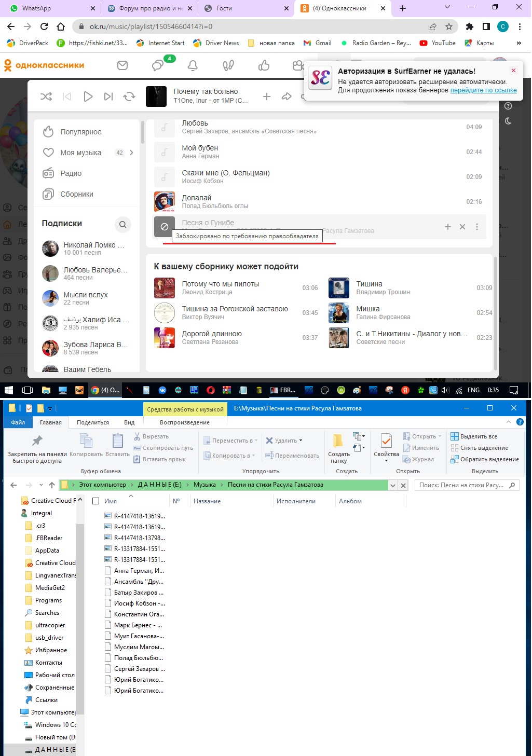The image size is (532, 756).
Task: Toggle dark mode with the moon icon
Action: point(508,121)
